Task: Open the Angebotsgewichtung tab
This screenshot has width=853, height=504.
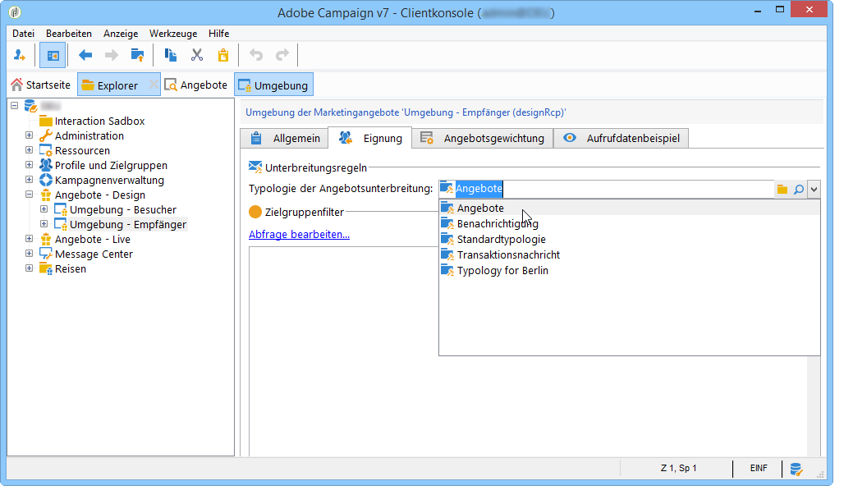Action: tap(482, 138)
